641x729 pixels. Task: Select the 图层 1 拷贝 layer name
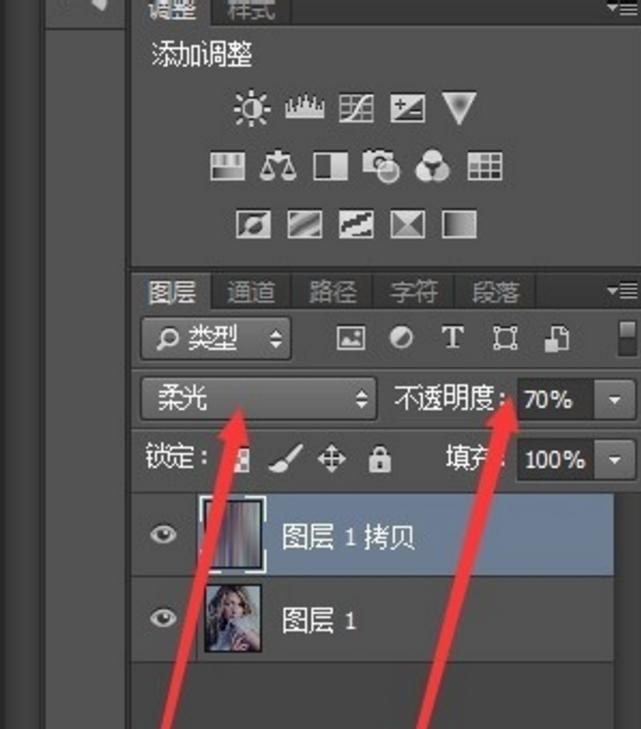(x=348, y=537)
